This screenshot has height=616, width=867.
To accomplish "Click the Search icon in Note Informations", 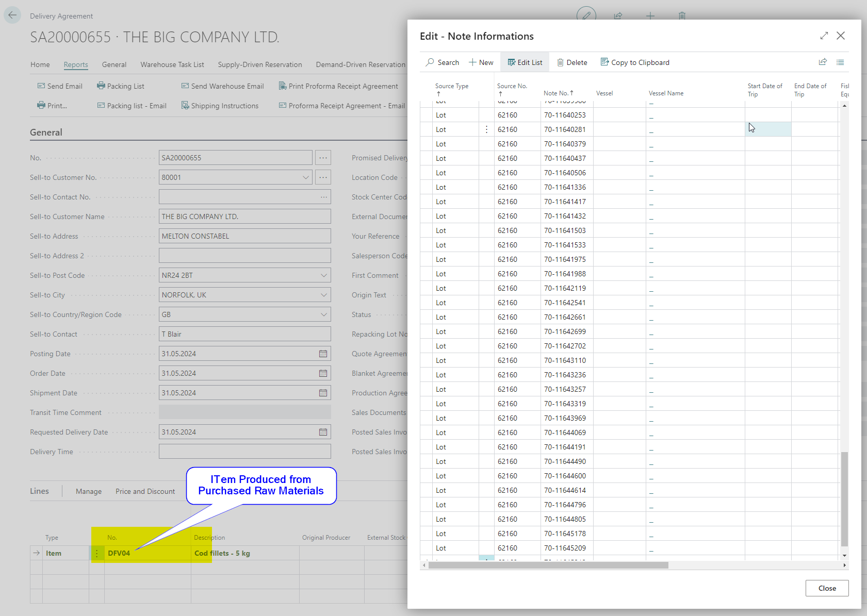I will [x=430, y=62].
